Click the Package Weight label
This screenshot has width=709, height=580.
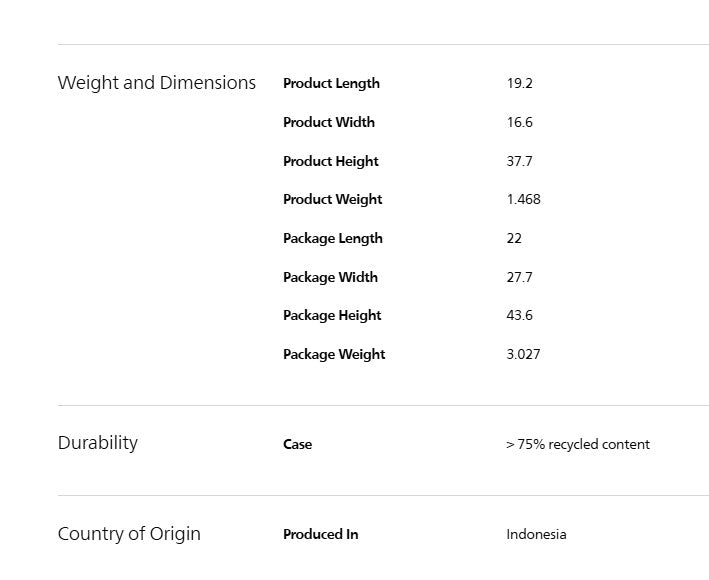[x=334, y=354]
